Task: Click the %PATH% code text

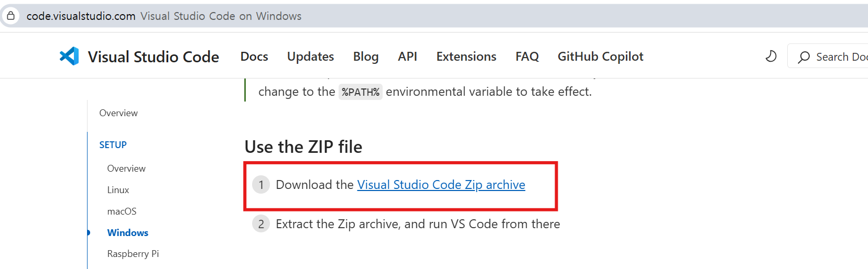Action: coord(360,92)
